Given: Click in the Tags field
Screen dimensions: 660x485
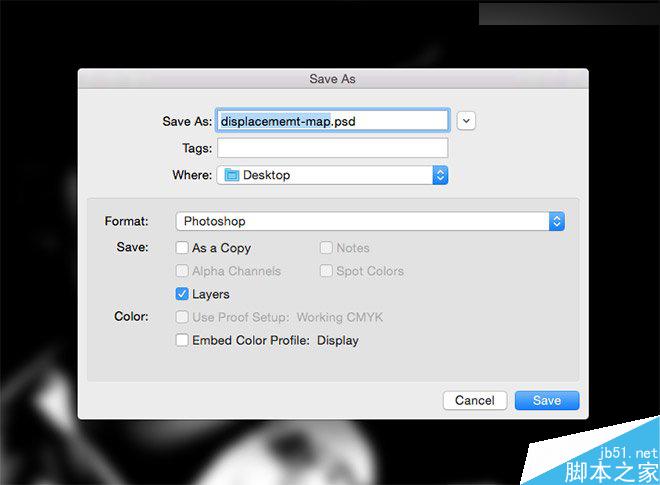Looking at the screenshot, I should [x=333, y=148].
